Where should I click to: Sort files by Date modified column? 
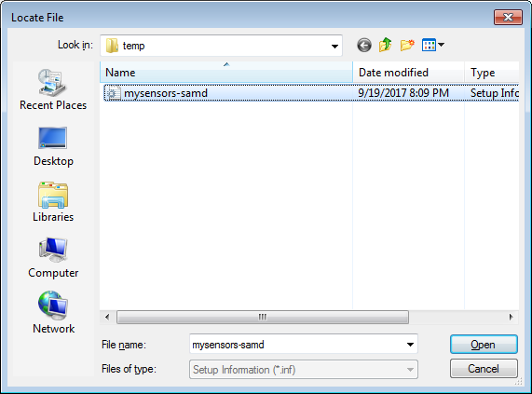pyautogui.click(x=408, y=73)
